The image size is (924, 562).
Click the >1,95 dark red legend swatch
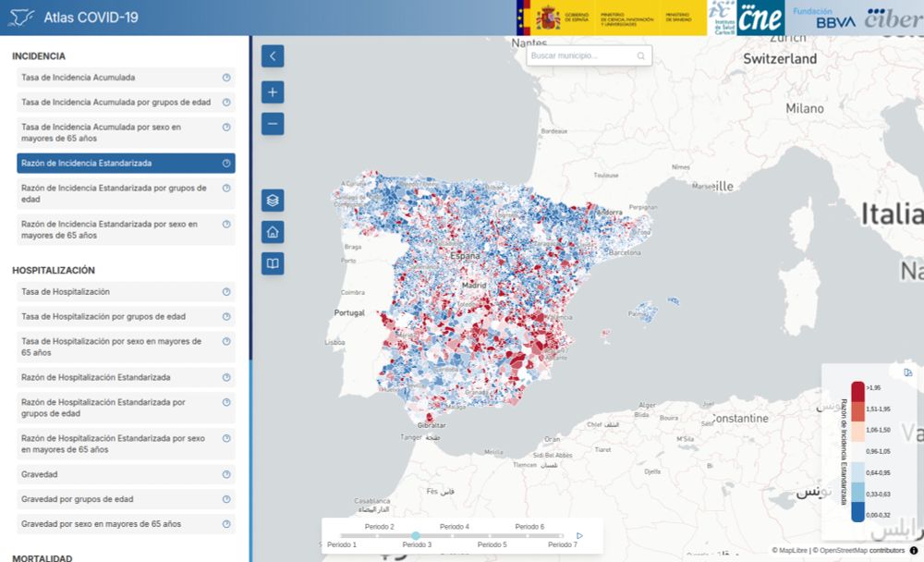tap(857, 392)
